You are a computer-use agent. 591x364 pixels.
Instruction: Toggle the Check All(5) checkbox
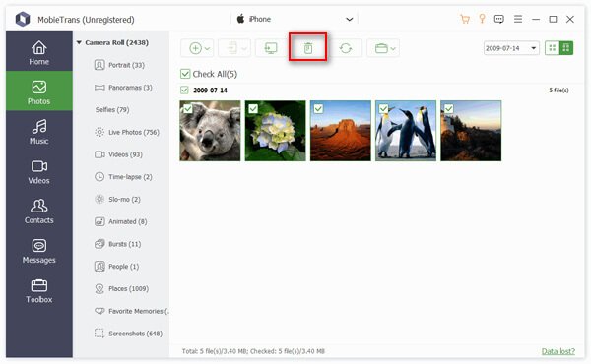point(185,74)
